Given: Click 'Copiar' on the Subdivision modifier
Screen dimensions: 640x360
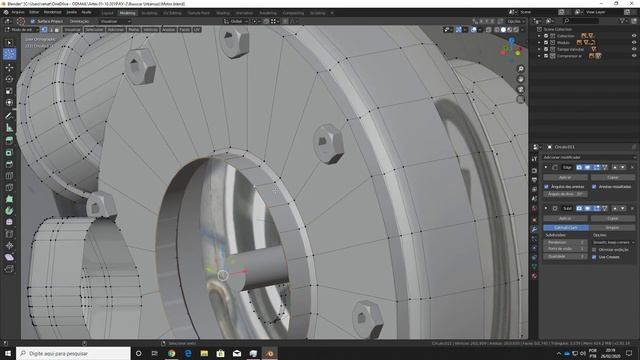Looking at the screenshot, I should [x=613, y=218].
